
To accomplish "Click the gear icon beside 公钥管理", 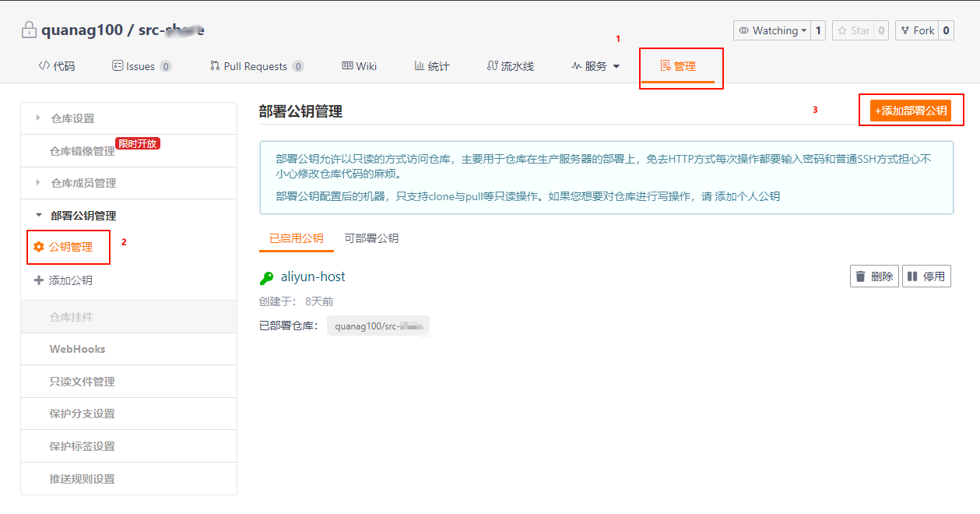I will click(39, 247).
